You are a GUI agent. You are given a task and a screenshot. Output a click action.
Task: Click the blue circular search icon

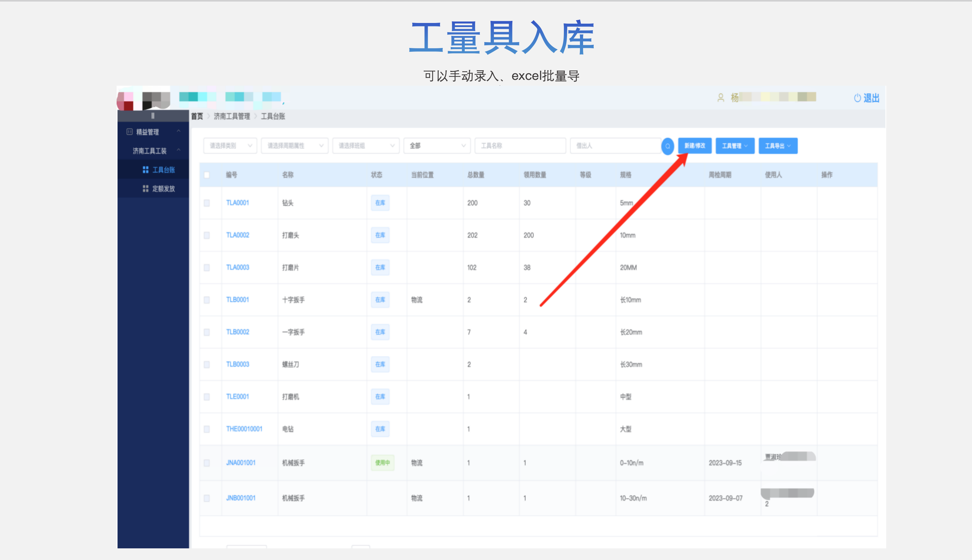click(x=667, y=146)
